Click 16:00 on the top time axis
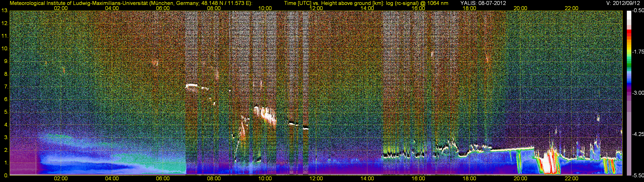This screenshot has height=182, width=644. 418,8
